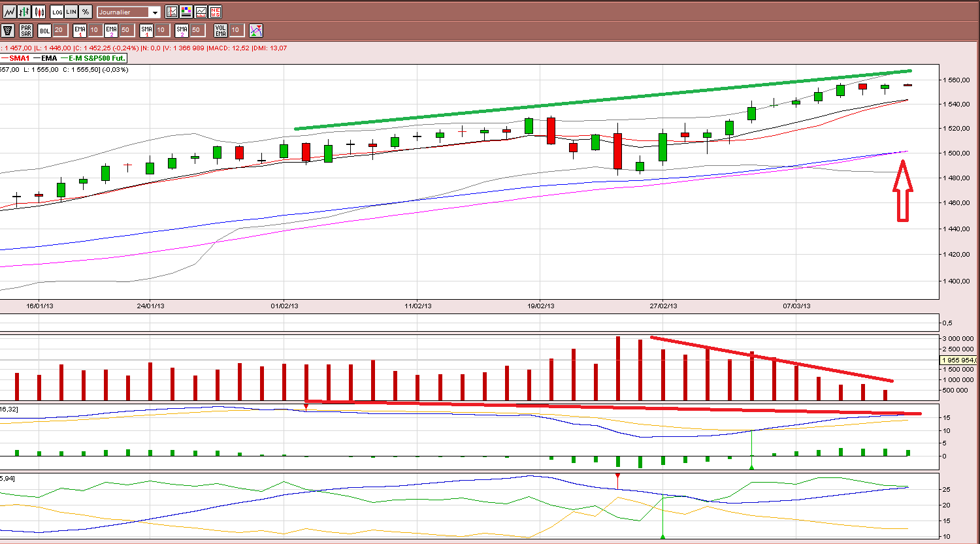980x544 pixels.
Task: Click the 01/02/13 date axis label
Action: [x=284, y=305]
